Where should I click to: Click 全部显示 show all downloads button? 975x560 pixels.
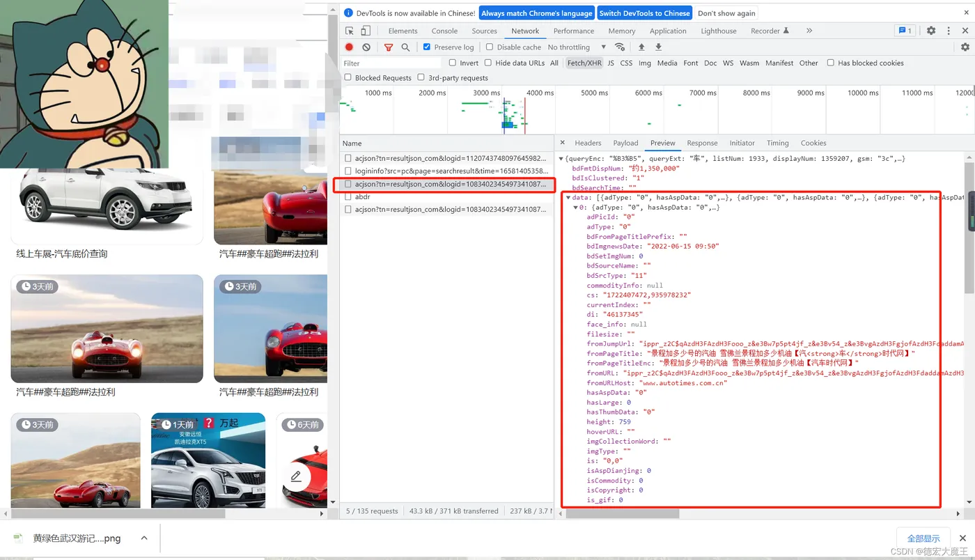(x=923, y=538)
